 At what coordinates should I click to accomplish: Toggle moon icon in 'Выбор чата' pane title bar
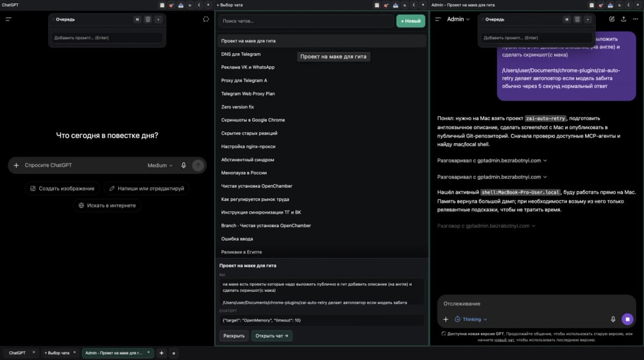415,5
